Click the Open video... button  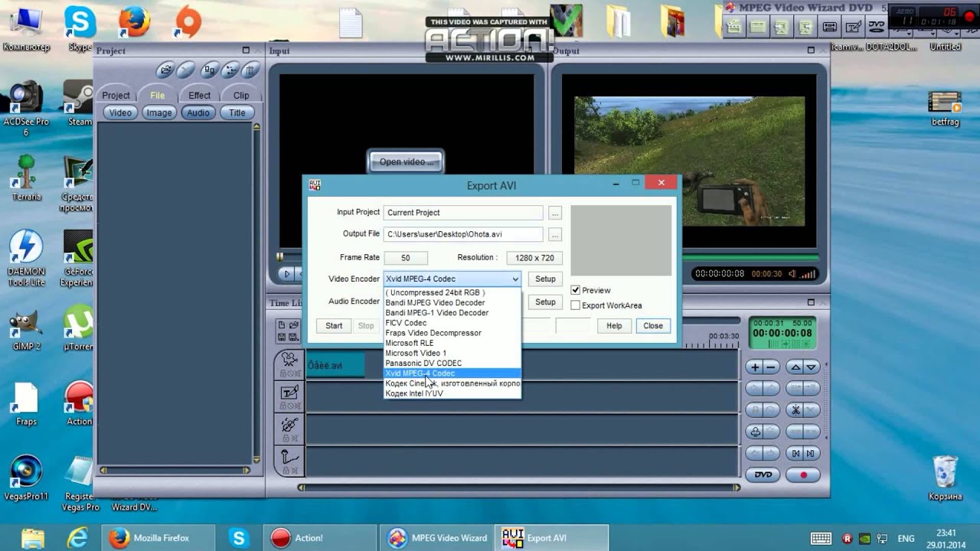pyautogui.click(x=406, y=161)
